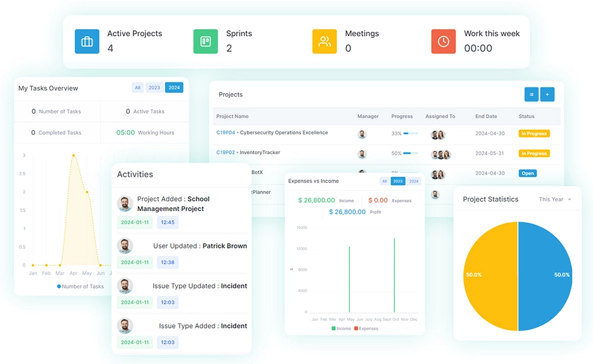The image size is (593, 364).
Task: Click the Active Projects briefcase icon
Action: coord(87,41)
